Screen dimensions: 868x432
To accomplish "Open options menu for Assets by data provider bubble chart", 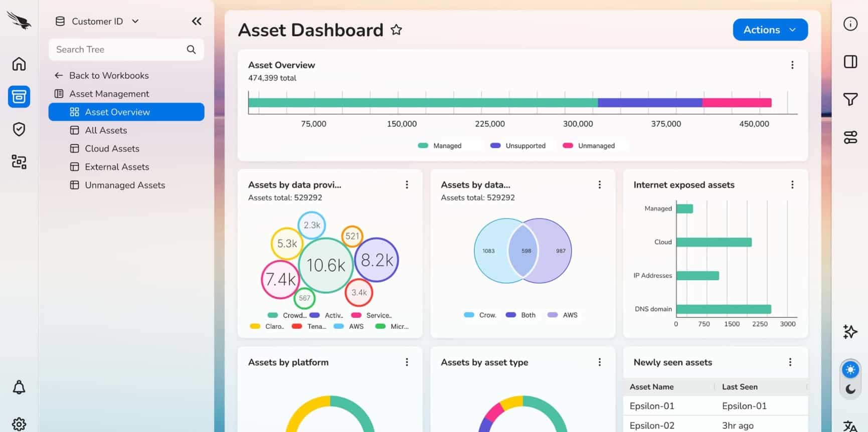I will pos(407,185).
